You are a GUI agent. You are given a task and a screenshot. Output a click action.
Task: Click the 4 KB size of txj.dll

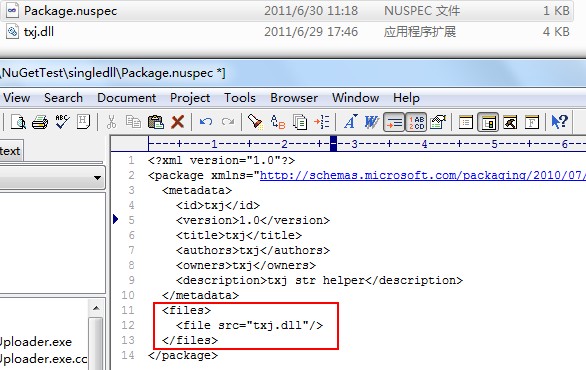(556, 32)
